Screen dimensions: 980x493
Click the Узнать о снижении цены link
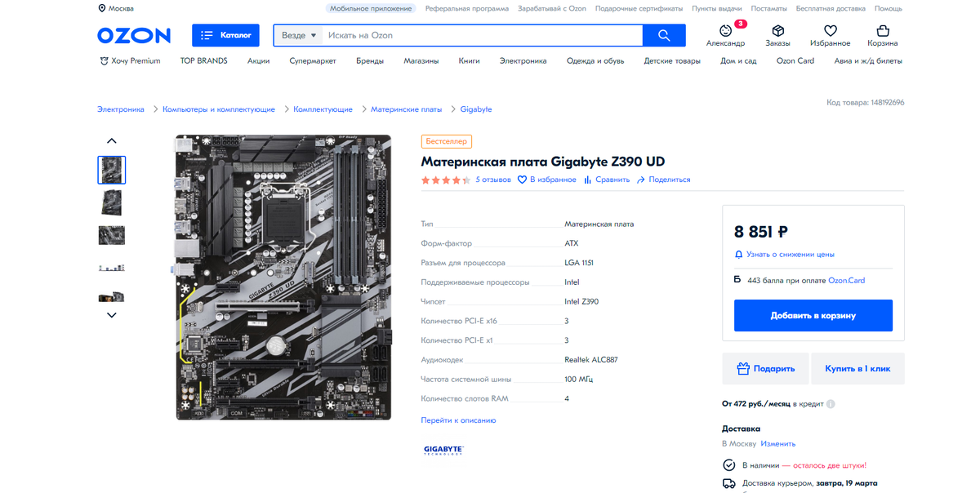click(x=790, y=255)
